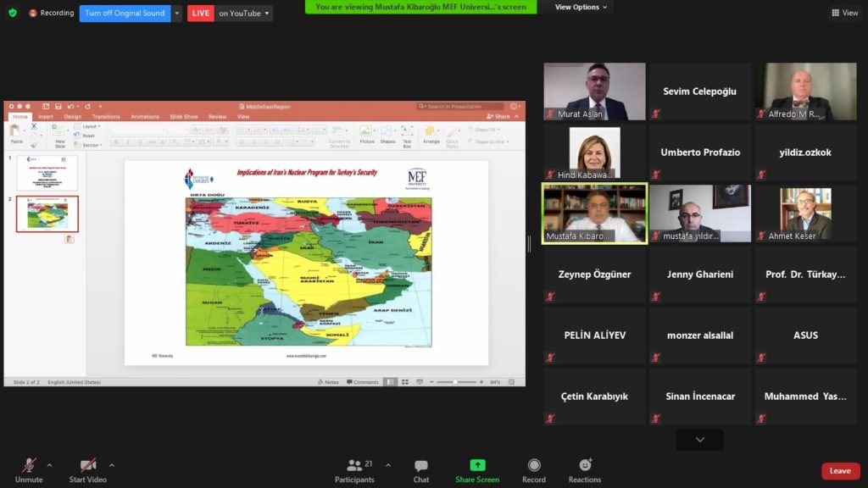Expand audio options caret beside Unmute
Image resolution: width=868 pixels, height=488 pixels.
click(49, 465)
